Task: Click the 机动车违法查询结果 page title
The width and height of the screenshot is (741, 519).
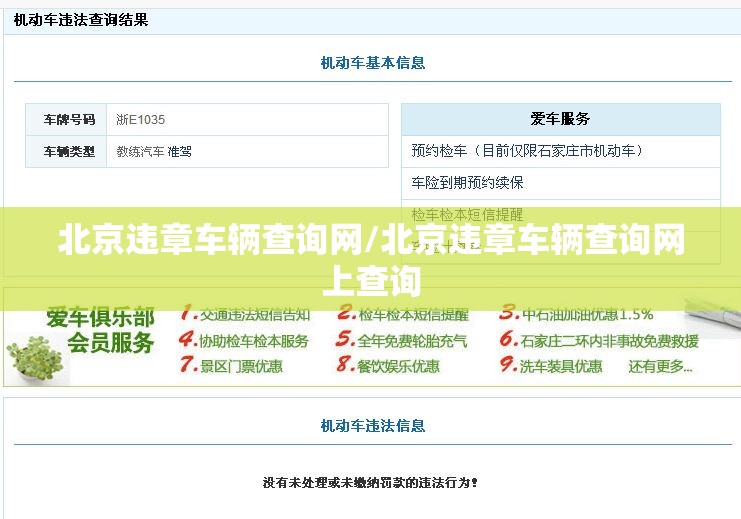Action: click(x=81, y=20)
